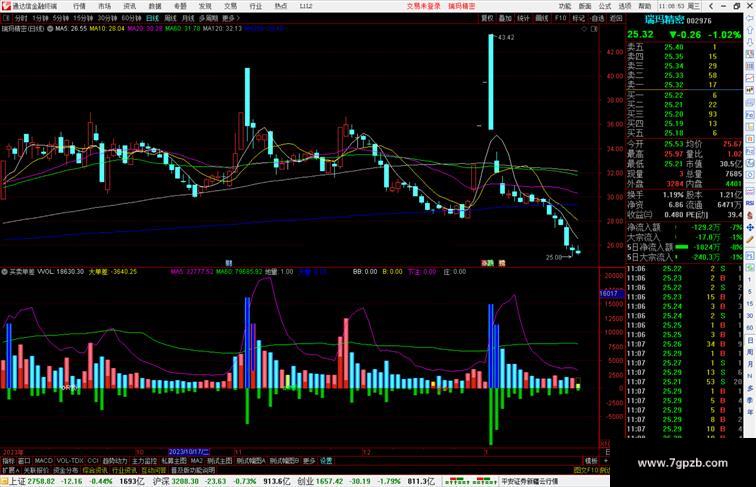Open the 资金分布 tab
Image resolution: width=756 pixels, height=487 pixels.
coord(66,470)
